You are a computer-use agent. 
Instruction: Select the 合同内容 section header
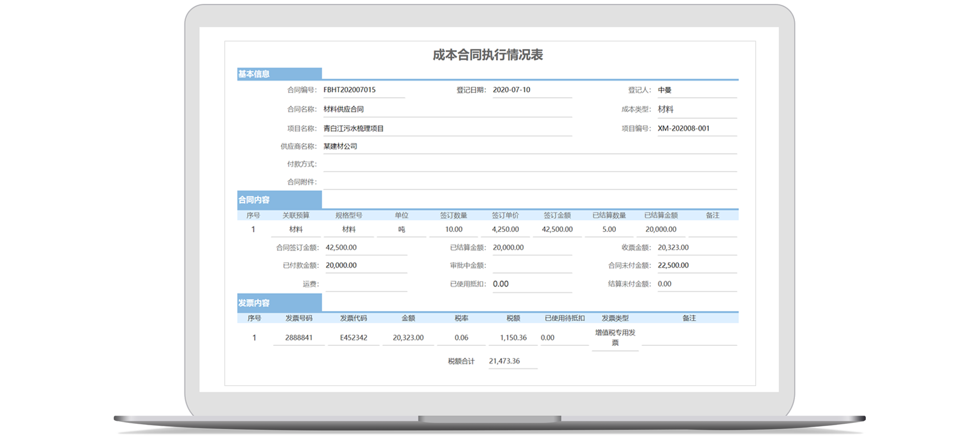279,200
